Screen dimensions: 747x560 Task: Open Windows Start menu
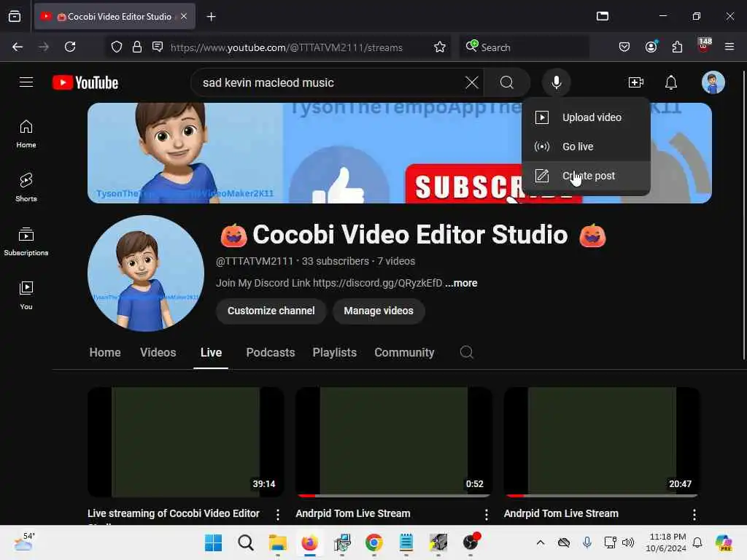[213, 542]
